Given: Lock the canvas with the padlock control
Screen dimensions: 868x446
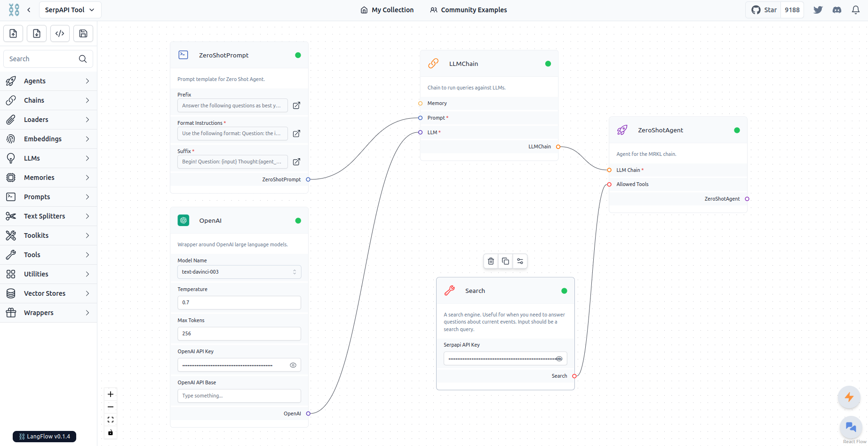Looking at the screenshot, I should point(111,432).
